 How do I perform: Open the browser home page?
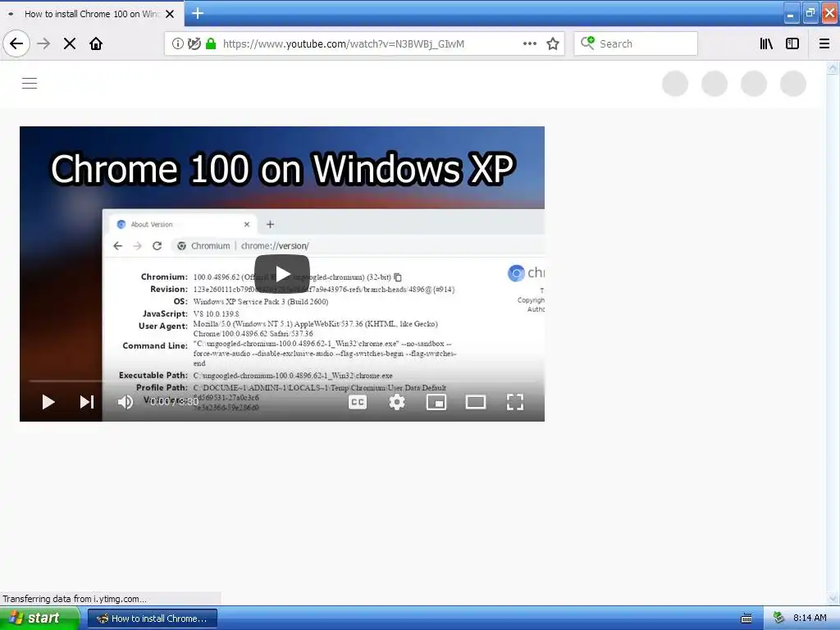[x=96, y=43]
